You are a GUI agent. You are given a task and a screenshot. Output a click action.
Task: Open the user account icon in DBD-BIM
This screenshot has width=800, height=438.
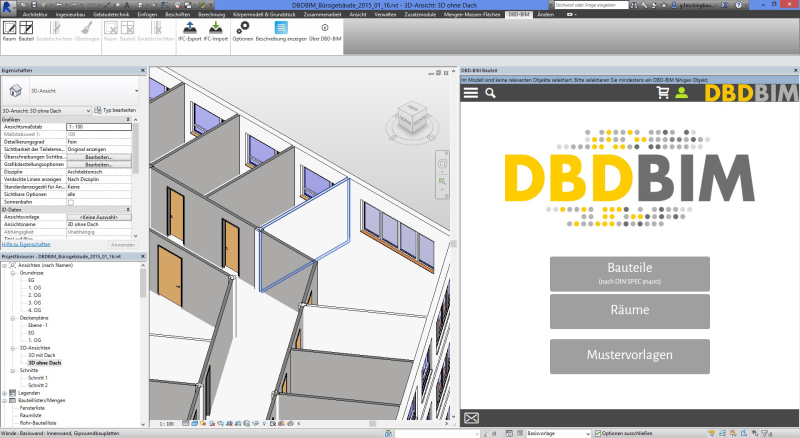pos(682,92)
